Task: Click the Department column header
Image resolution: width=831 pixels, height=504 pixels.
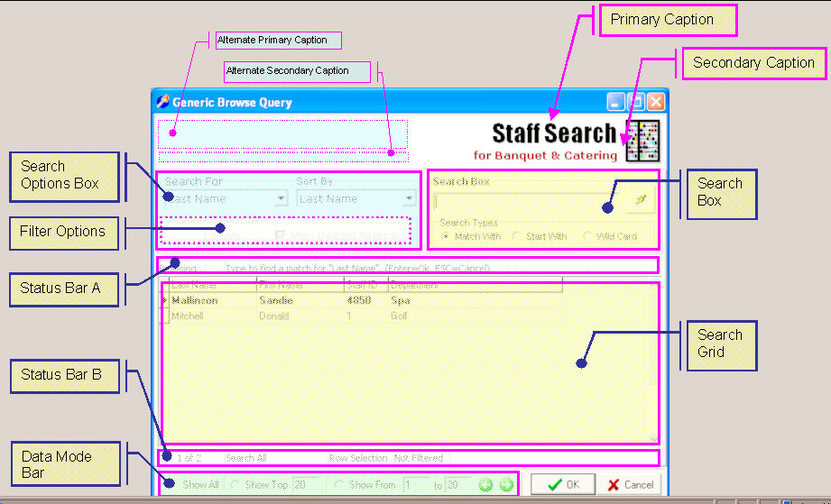Action: coord(474,285)
